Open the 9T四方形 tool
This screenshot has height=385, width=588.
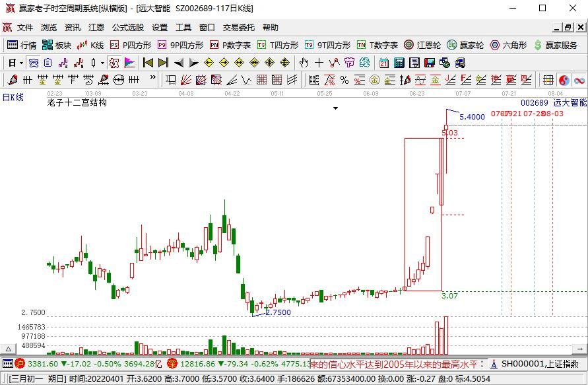tap(327, 45)
